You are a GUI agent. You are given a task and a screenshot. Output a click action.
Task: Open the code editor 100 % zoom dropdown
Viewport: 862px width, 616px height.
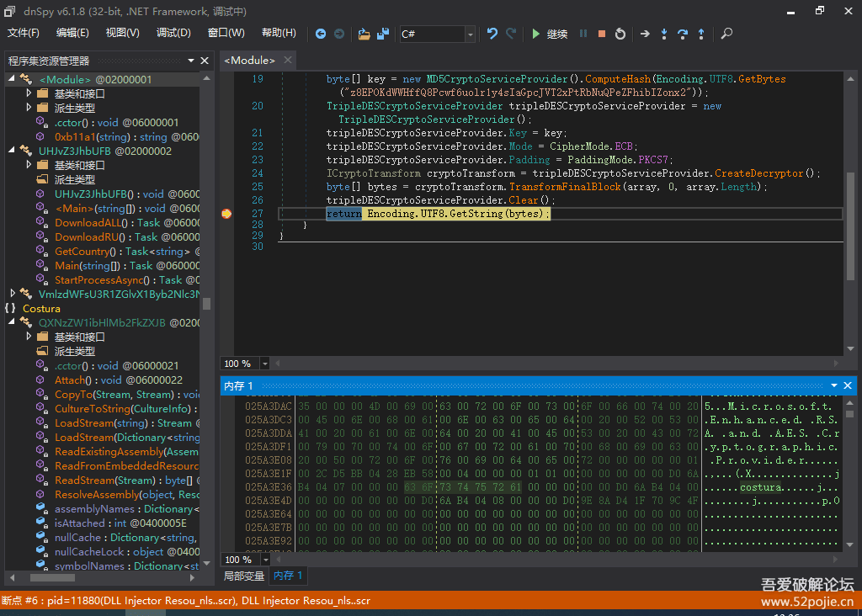[x=265, y=364]
